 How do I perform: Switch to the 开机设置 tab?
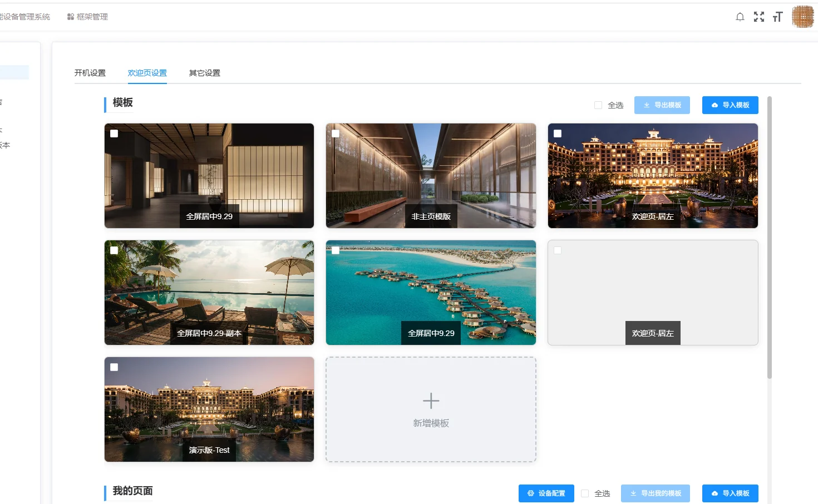coord(90,73)
